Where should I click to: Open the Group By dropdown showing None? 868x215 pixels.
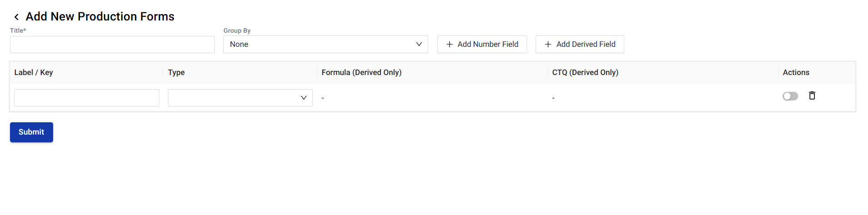click(x=325, y=45)
